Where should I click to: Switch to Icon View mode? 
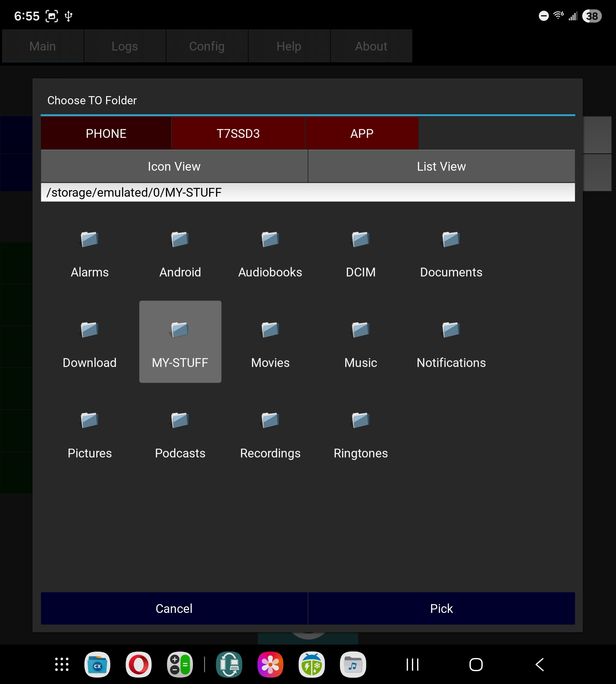174,166
